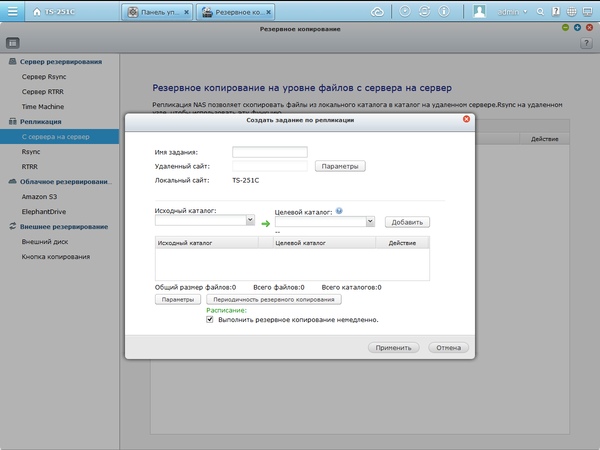The height and width of the screenshot is (450, 600).
Task: Open RTRR under Репликация
Action: [30, 167]
